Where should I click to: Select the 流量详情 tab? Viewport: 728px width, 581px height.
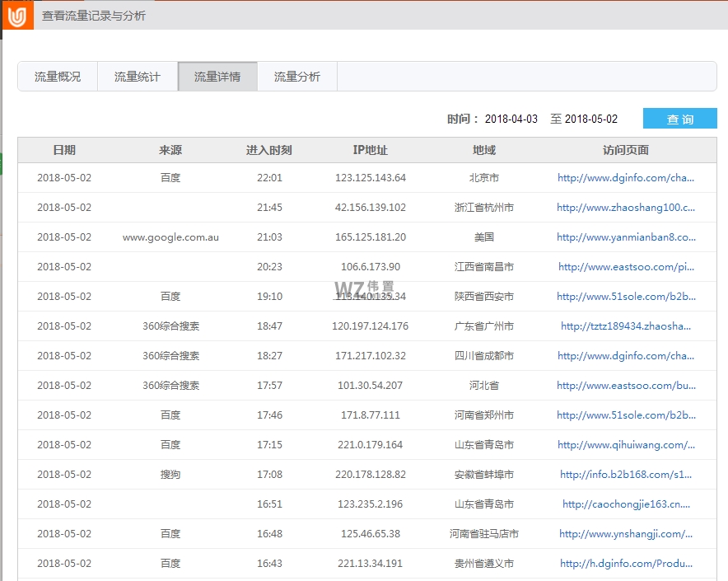[x=217, y=76]
